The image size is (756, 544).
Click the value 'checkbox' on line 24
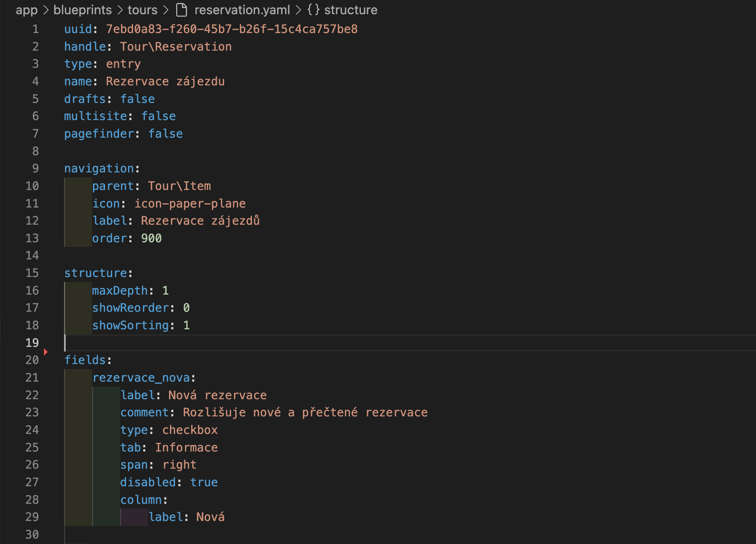click(x=190, y=430)
